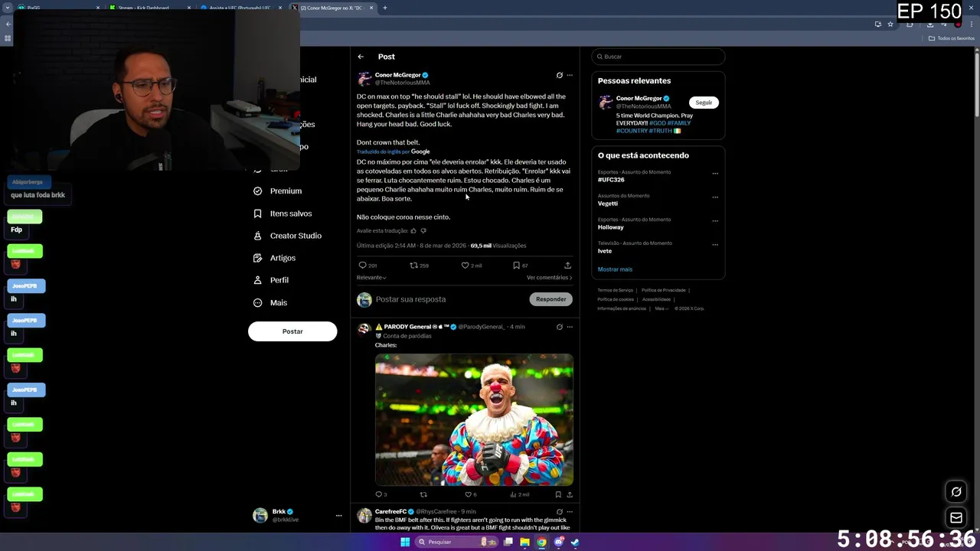Open Grok icon on CarefreeFC reply

[x=560, y=511]
